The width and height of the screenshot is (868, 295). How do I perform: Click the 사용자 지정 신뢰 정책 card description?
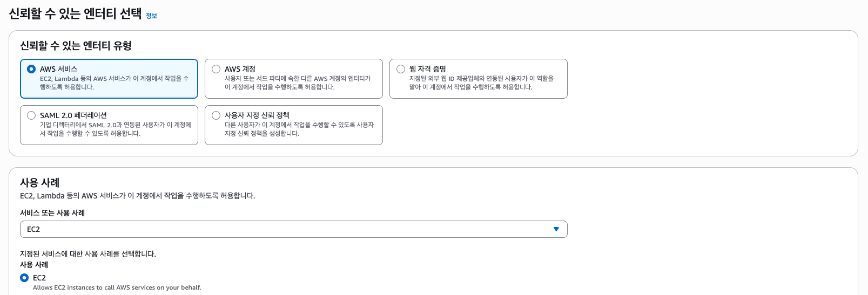(x=299, y=129)
